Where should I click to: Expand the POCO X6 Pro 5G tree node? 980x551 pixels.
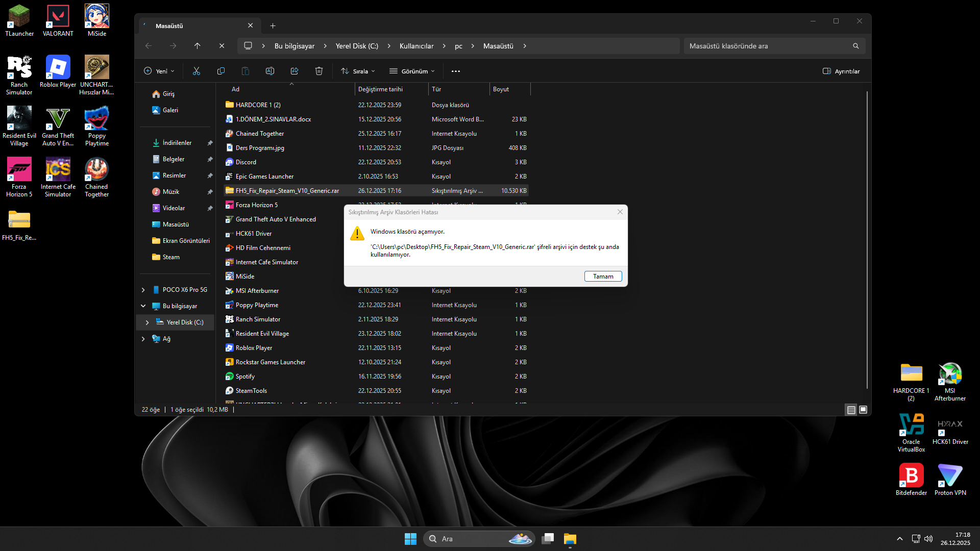tap(143, 290)
